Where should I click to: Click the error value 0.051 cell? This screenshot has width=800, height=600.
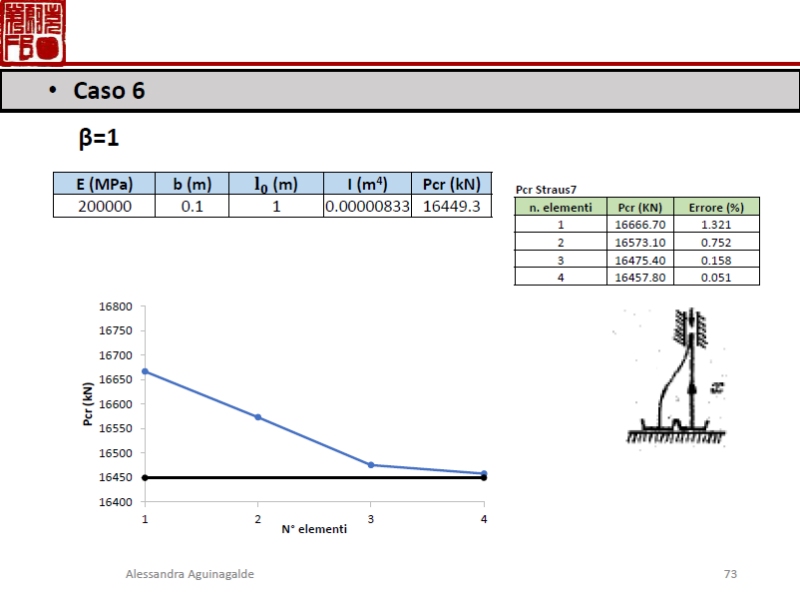[x=716, y=277]
